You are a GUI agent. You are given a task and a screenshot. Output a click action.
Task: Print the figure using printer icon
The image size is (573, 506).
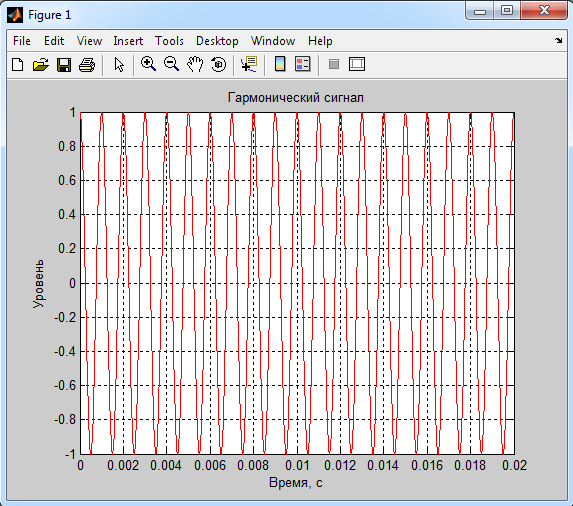[87, 65]
